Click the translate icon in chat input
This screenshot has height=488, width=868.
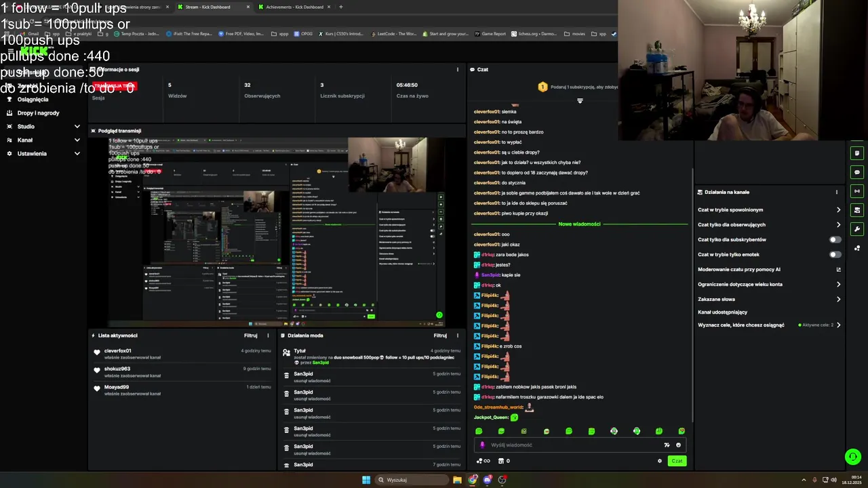pos(667,445)
